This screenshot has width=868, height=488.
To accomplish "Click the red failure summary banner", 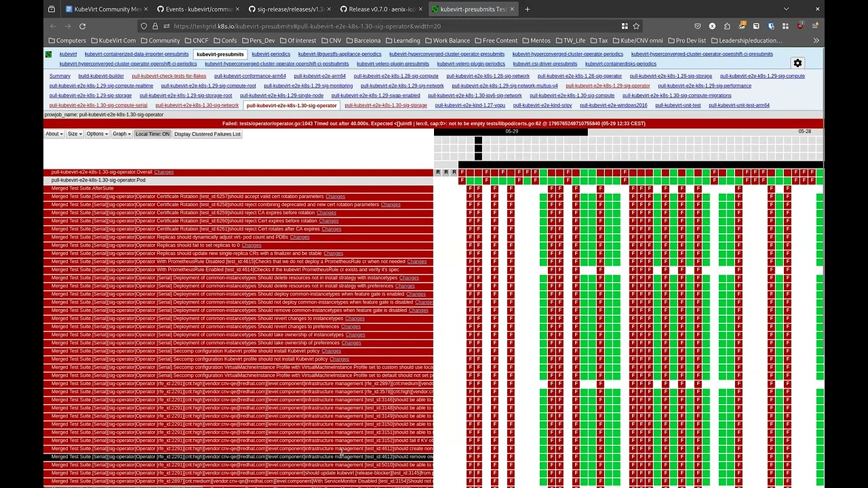I will [x=433, y=123].
